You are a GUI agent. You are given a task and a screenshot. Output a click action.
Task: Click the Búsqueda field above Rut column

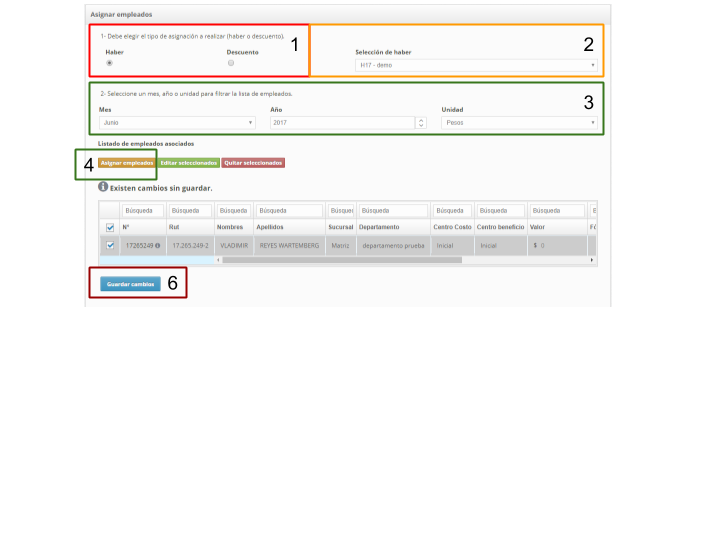click(190, 211)
